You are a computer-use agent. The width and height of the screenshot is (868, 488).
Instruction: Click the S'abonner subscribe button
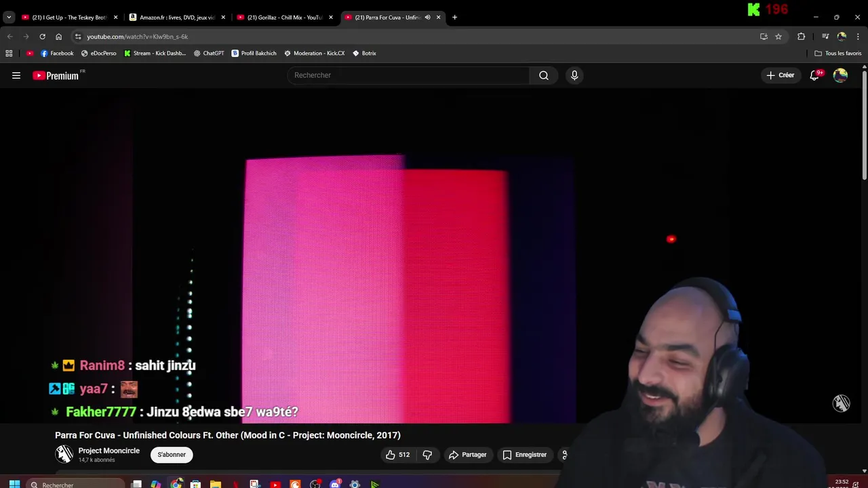click(x=172, y=455)
